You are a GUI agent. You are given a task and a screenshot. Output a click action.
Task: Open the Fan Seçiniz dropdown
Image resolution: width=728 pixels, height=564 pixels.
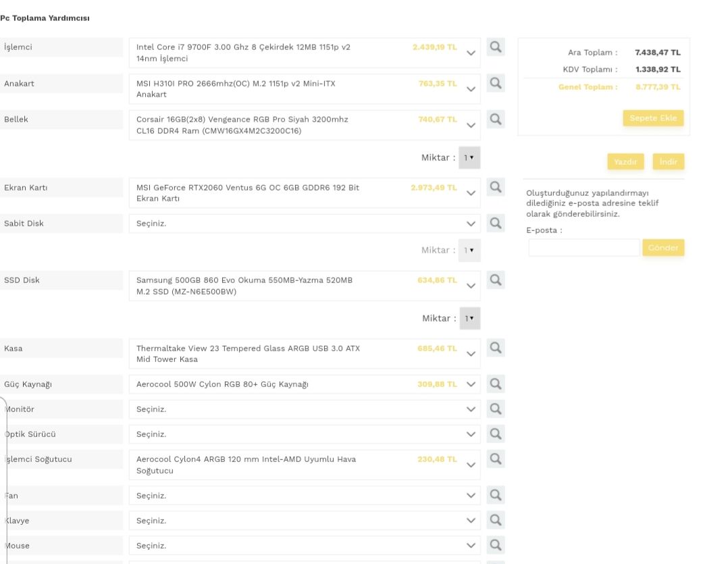point(305,496)
